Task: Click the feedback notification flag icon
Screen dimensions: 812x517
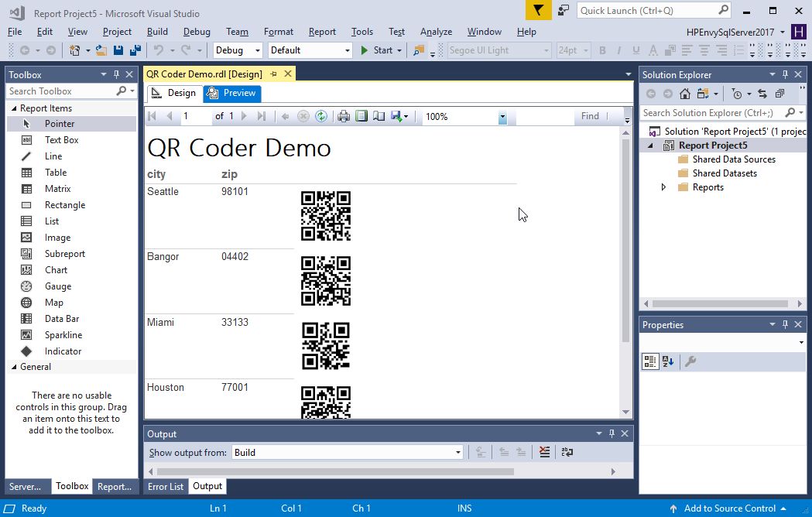Action: pos(539,11)
